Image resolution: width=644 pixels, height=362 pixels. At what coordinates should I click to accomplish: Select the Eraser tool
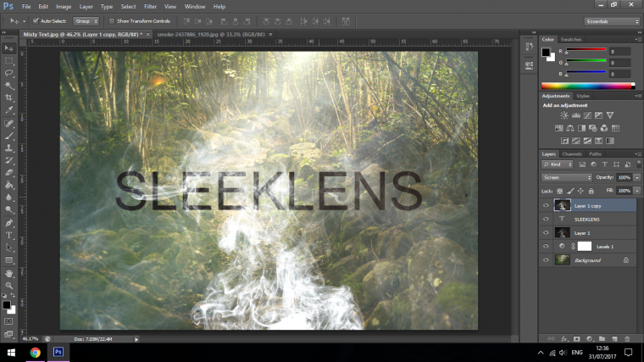pos(8,173)
